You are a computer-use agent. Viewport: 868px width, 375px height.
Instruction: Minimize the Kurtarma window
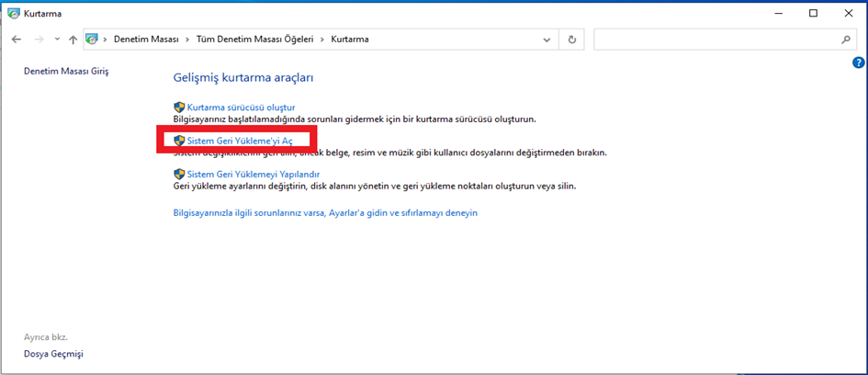pos(778,14)
